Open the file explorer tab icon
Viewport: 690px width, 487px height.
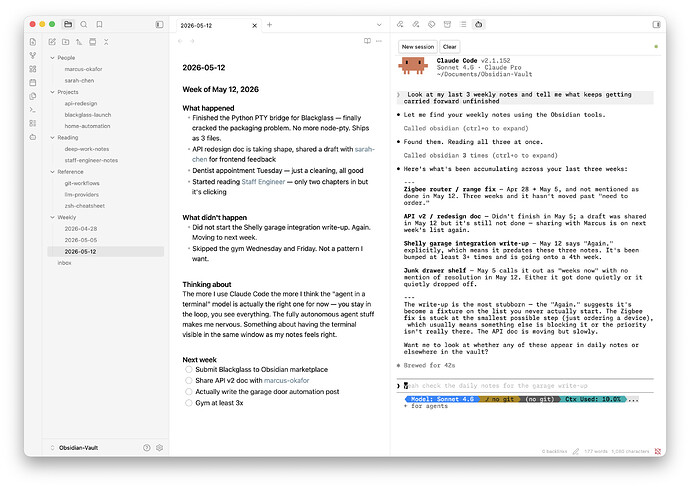coord(68,24)
